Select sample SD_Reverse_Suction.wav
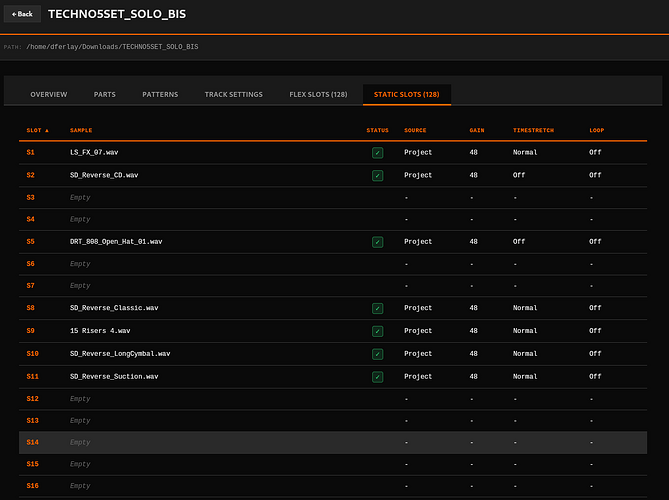Viewport: 669px width, 500px height. click(x=114, y=376)
